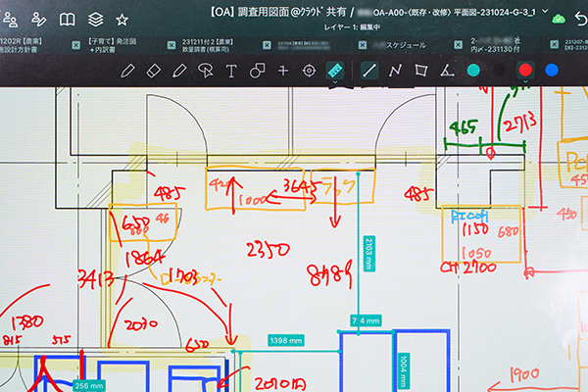588x392 pixels.
Task: Choose the red color swatch
Action: (x=525, y=71)
